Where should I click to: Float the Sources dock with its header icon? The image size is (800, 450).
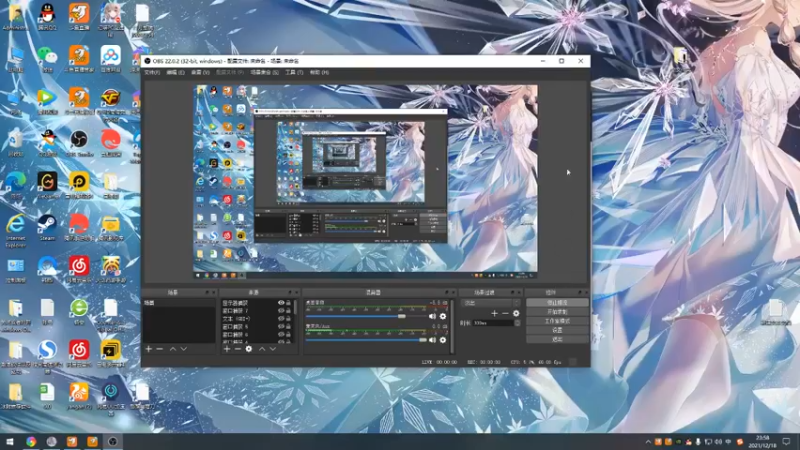[290, 292]
